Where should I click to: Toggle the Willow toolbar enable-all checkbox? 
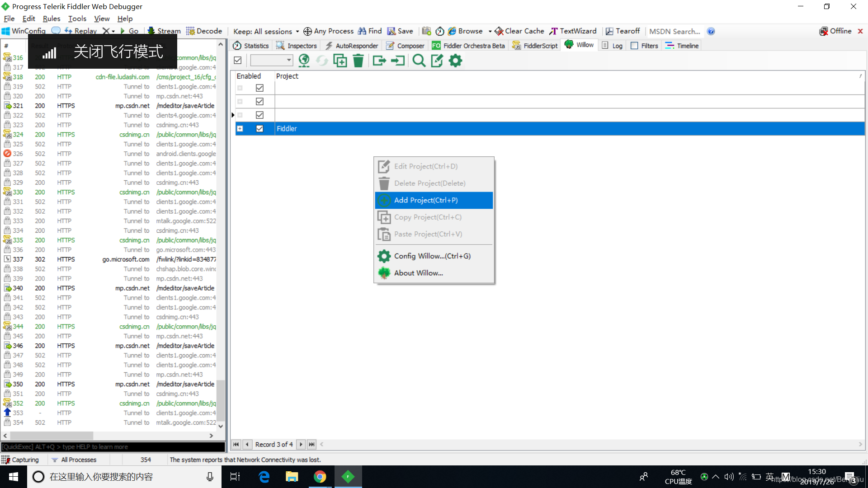coord(238,60)
